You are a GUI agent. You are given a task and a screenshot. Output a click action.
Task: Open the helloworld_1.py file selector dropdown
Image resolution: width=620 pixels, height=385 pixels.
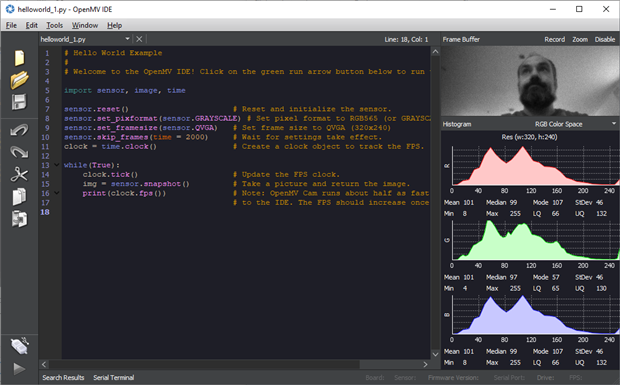click(x=127, y=39)
